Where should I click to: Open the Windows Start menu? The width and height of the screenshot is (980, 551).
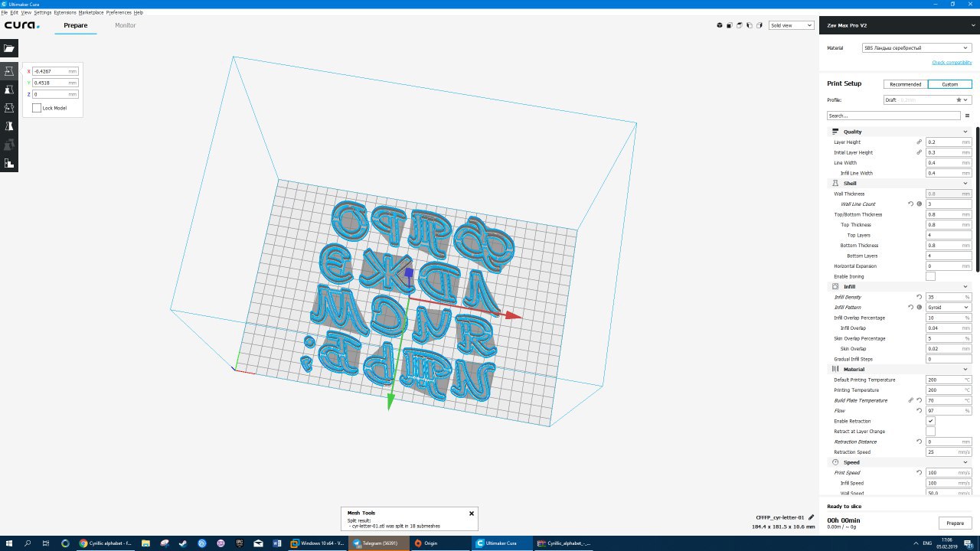pos(9,543)
